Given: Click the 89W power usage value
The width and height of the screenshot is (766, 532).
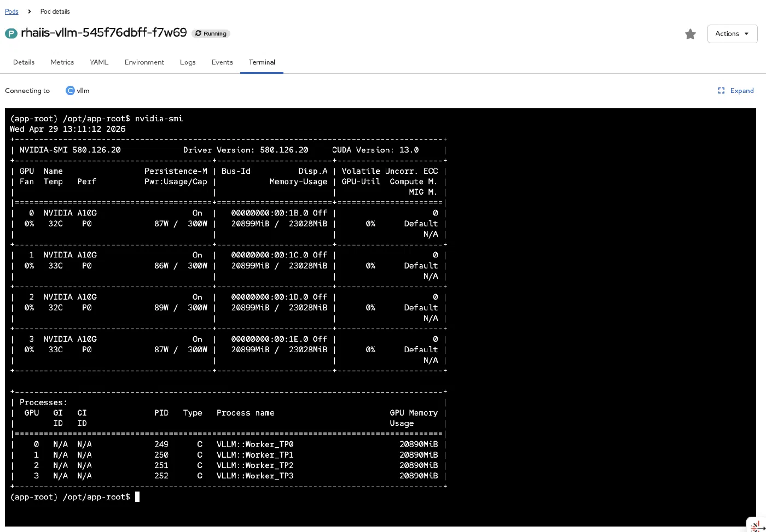Looking at the screenshot, I should coord(161,308).
